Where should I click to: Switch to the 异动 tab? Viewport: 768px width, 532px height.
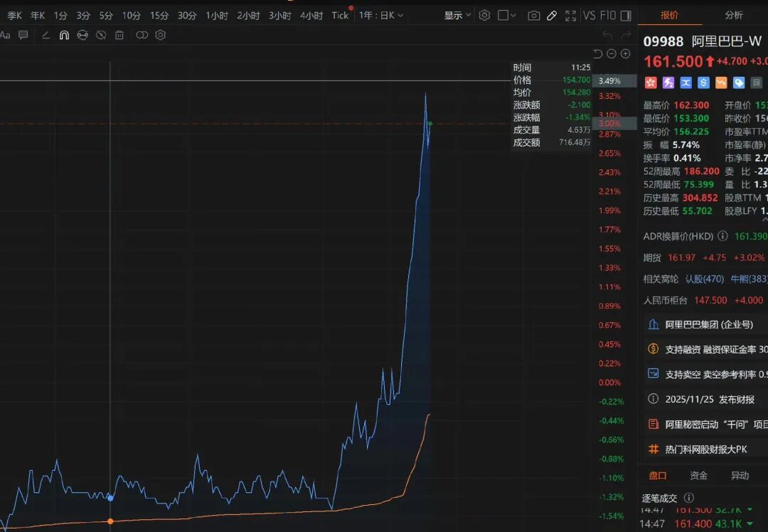[x=740, y=475]
